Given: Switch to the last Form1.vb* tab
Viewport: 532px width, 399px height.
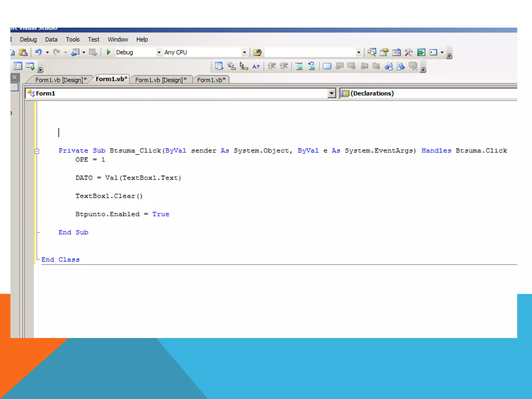Looking at the screenshot, I should coord(211,80).
